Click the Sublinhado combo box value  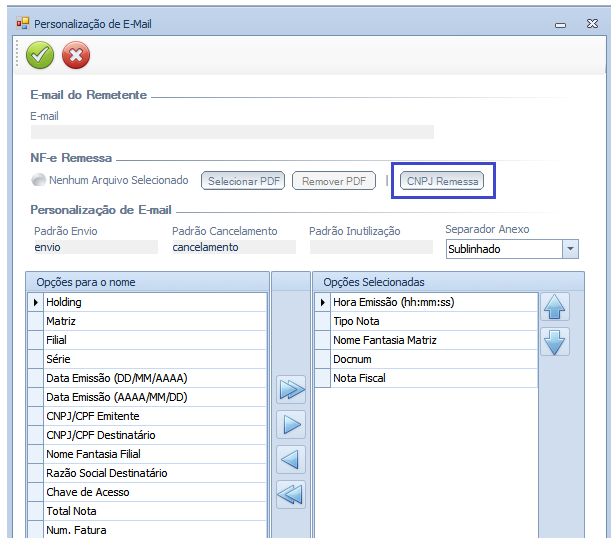tap(504, 249)
